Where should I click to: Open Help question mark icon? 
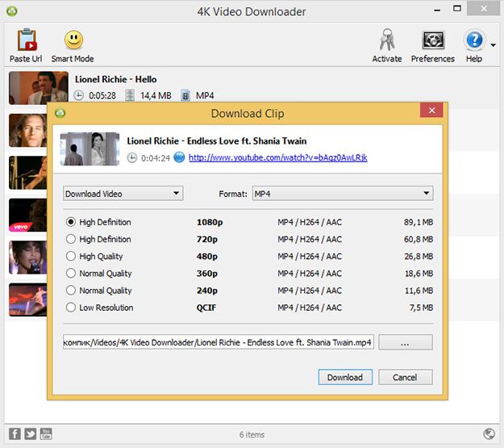click(474, 40)
